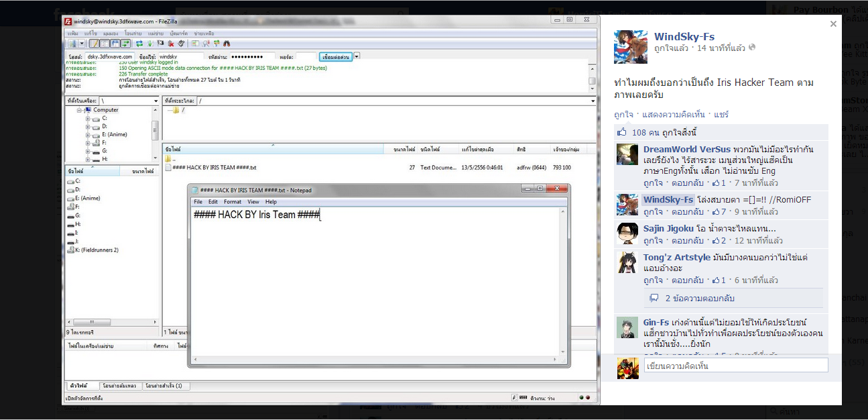Click the username field containing windsky
Image resolution: width=868 pixels, height=420 pixels.
click(x=181, y=57)
